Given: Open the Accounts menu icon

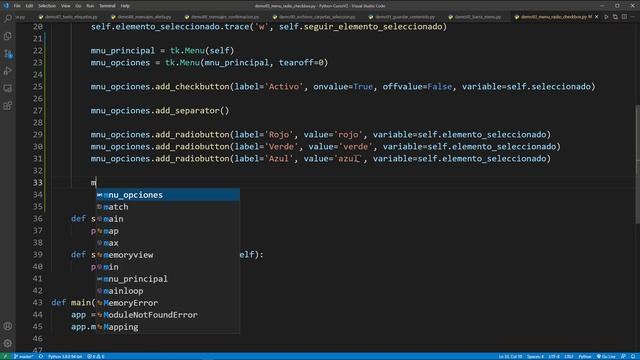Looking at the screenshot, I should (x=8, y=326).
